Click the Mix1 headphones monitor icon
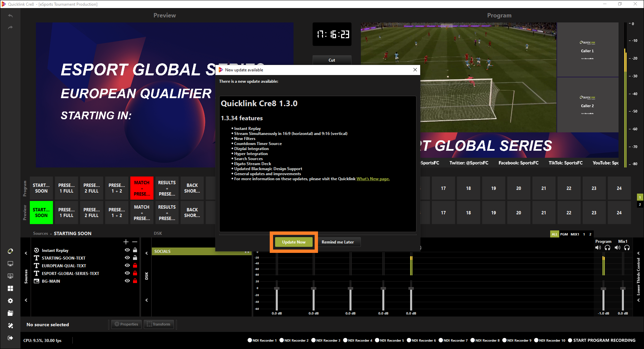The height and width of the screenshot is (349, 644). [x=627, y=248]
